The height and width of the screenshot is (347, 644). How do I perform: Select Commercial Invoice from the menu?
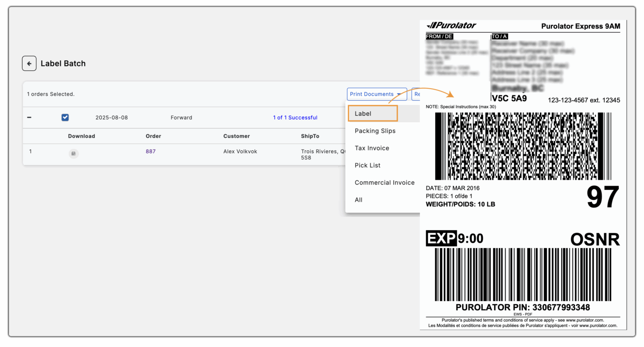385,182
